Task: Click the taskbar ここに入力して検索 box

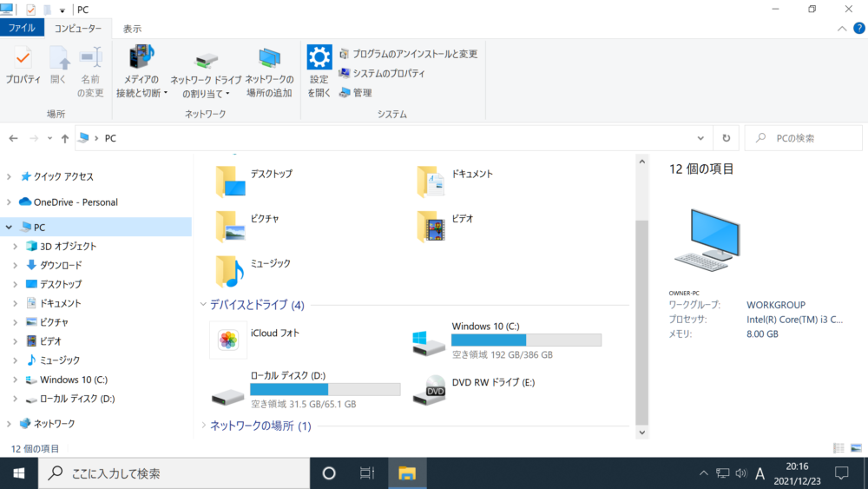Action: (x=174, y=473)
